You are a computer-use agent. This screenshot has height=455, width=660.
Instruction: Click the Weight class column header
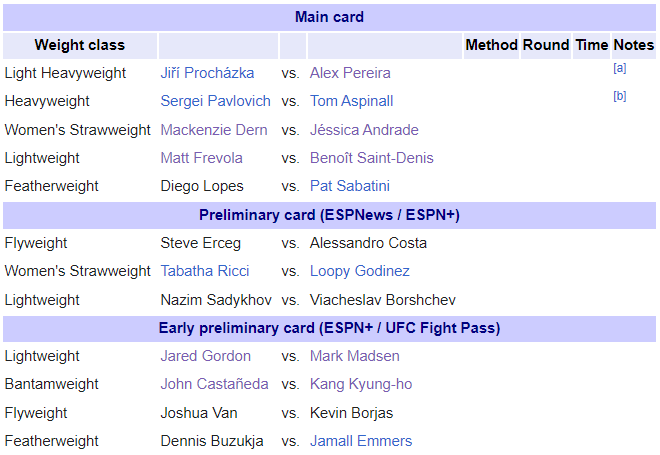tap(80, 45)
